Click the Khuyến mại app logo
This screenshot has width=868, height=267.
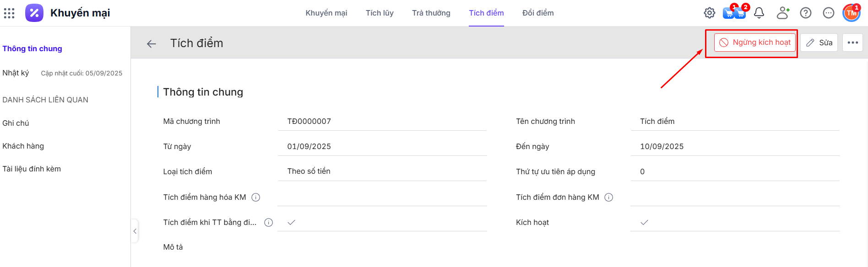pos(34,13)
